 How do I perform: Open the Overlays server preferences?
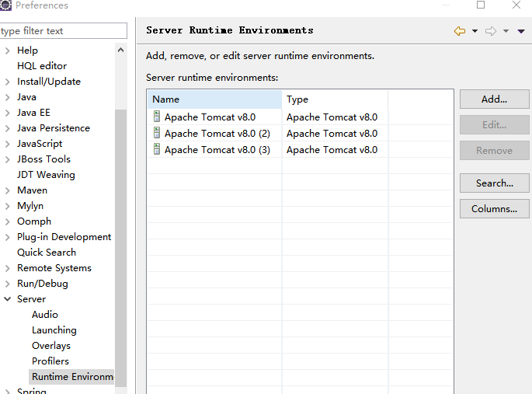[x=51, y=346]
